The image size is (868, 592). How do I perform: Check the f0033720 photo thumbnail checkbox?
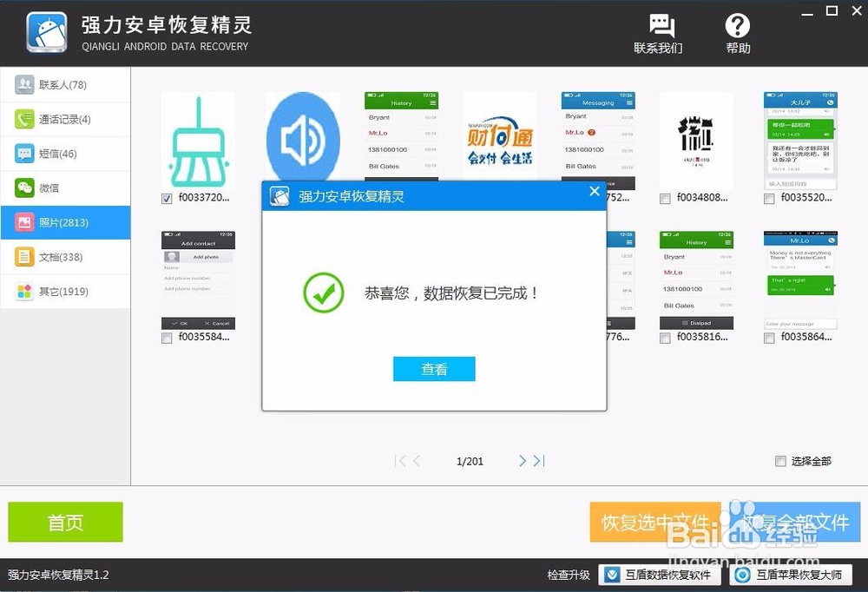pos(166,198)
